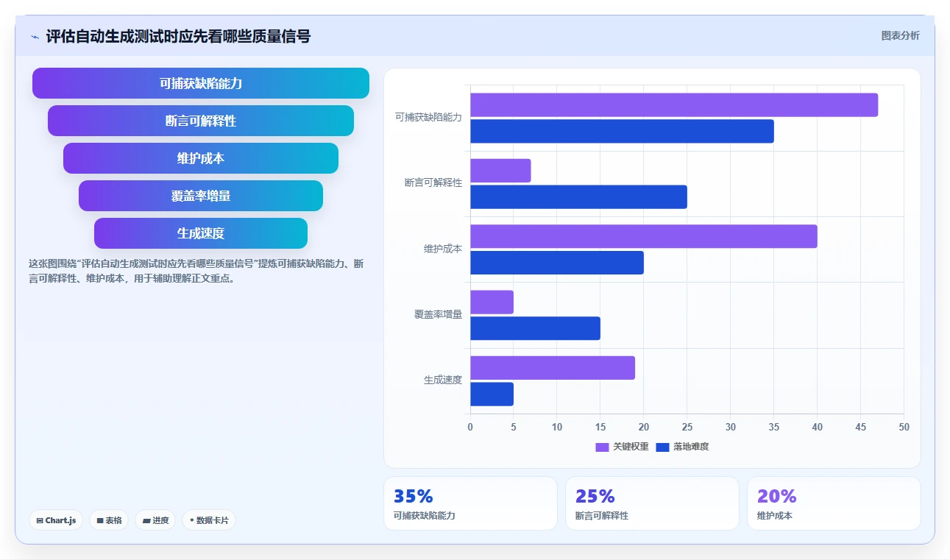Screen dimensions: 950x560
Task: Click the page title 评估自动生成测试时应先看哪些质量信号
Action: (178, 36)
